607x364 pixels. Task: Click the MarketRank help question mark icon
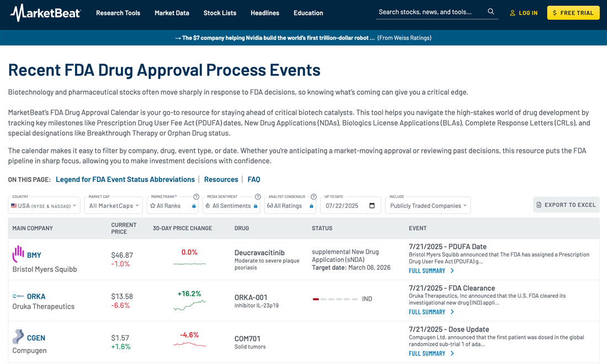(196, 197)
